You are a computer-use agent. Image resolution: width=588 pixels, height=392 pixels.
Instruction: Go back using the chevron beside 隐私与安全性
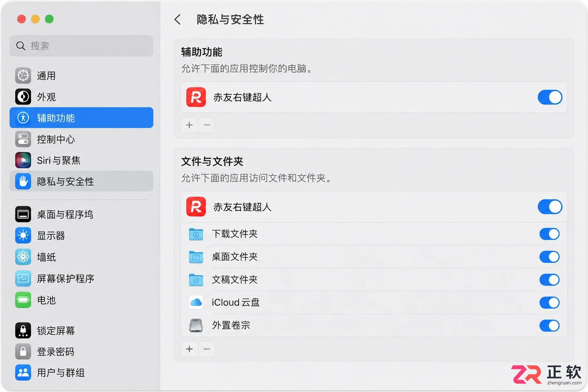tap(178, 19)
